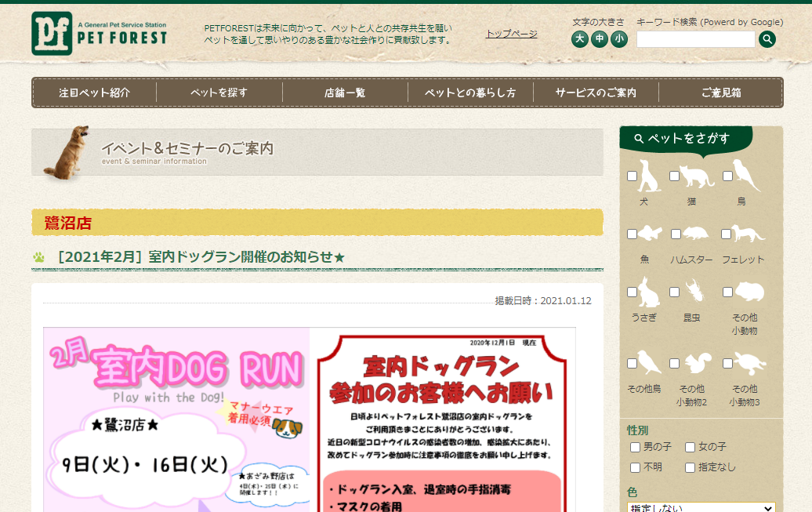Click the ferret silhouette icon
Image resolution: width=812 pixels, height=512 pixels.
pyautogui.click(x=748, y=233)
